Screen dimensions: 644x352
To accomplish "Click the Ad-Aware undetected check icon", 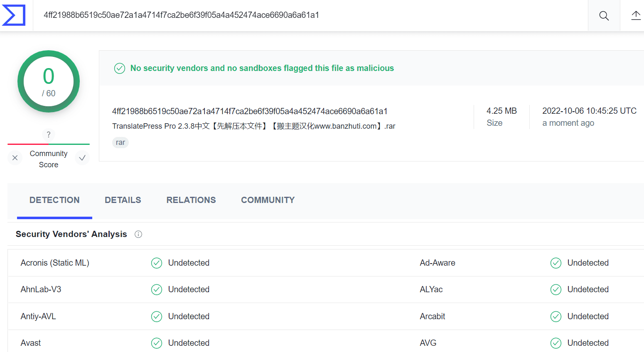I will [556, 263].
